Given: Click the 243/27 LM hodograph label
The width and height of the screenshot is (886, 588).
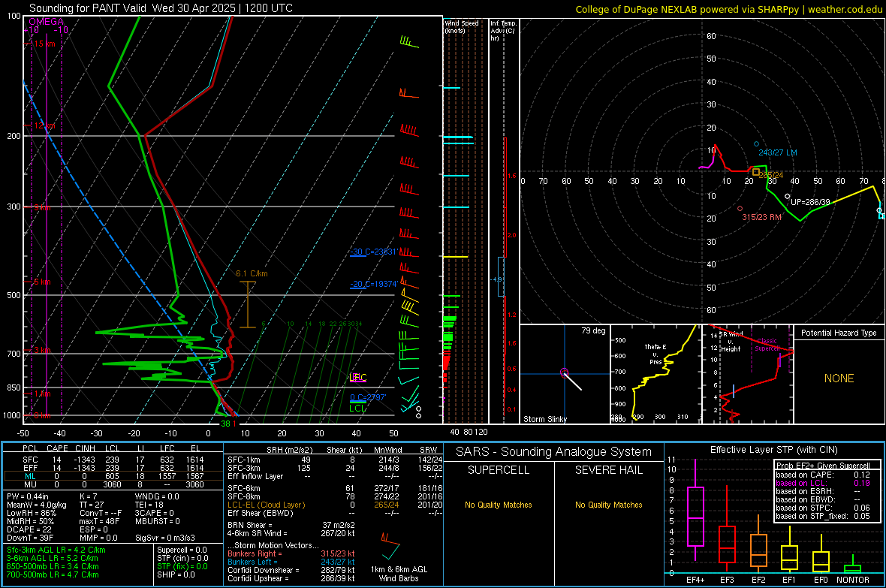Looking at the screenshot, I should click(778, 152).
